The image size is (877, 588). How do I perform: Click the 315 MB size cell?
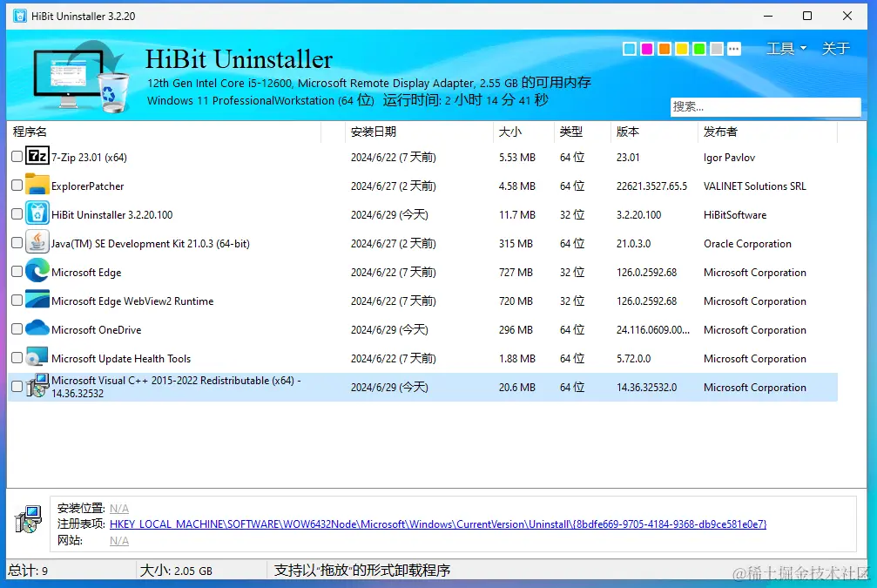(x=516, y=244)
